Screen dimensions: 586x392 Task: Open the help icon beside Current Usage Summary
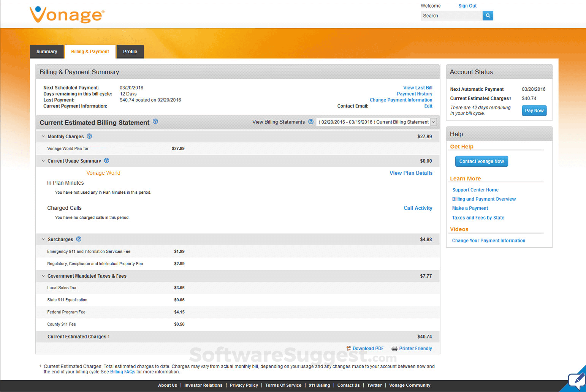pos(106,161)
